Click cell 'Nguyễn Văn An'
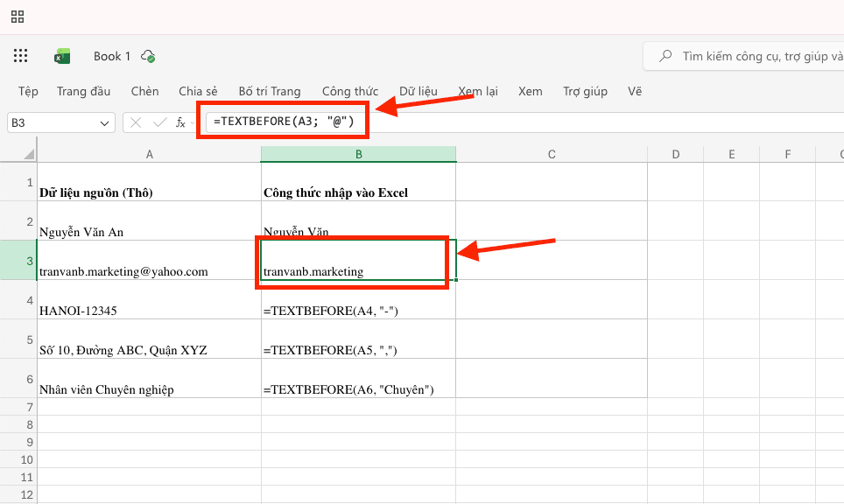Viewport: 844px width, 504px height. coord(149,221)
